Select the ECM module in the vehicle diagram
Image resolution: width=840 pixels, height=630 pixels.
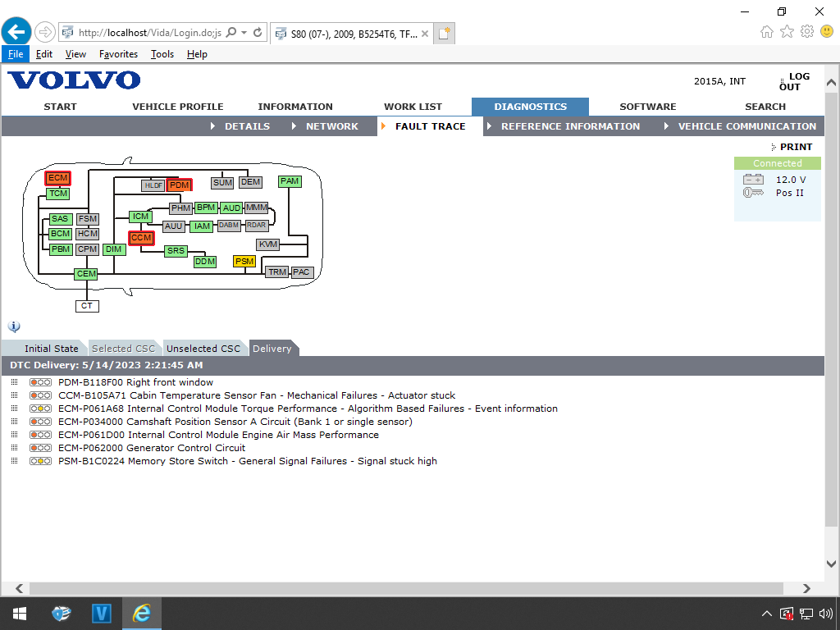(57, 177)
